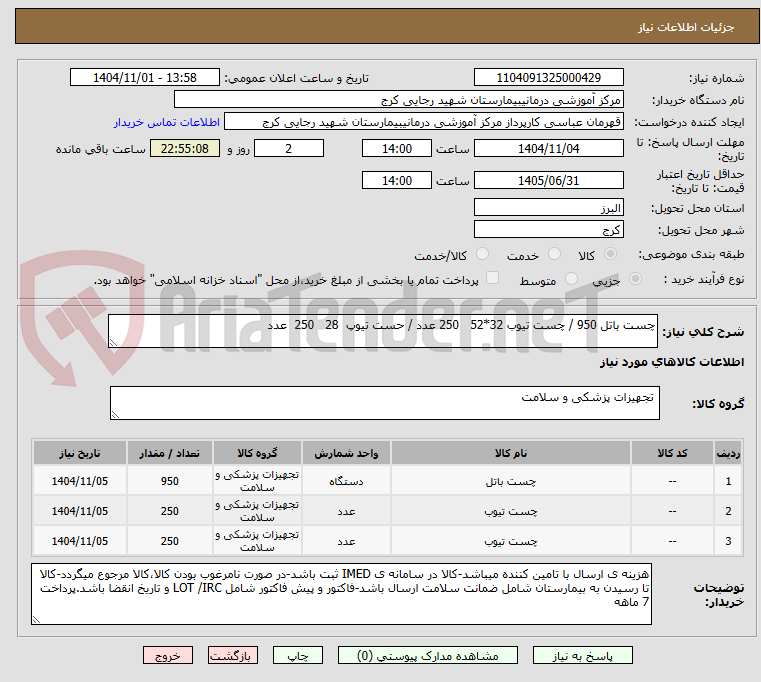761x682 pixels.
Task: Click quantity 250 in row 2
Action: pyautogui.click(x=169, y=511)
